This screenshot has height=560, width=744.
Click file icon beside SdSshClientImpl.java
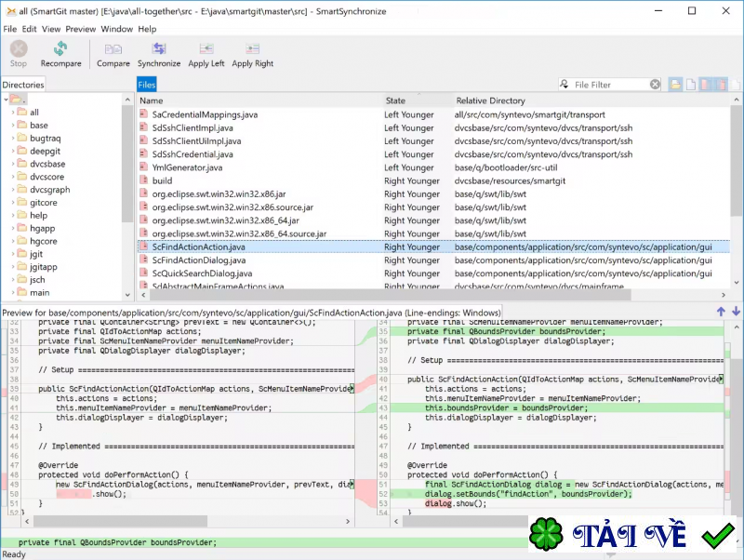coord(144,127)
